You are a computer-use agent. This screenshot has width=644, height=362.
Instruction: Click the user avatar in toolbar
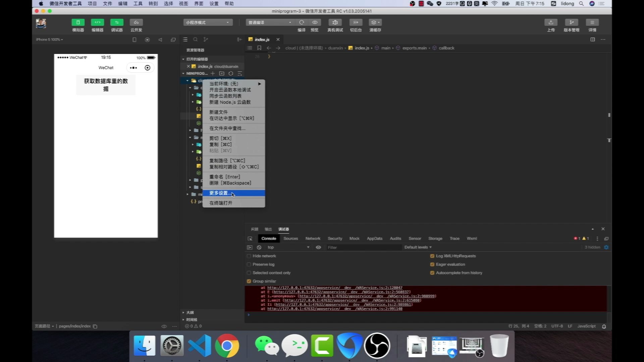pos(41,23)
